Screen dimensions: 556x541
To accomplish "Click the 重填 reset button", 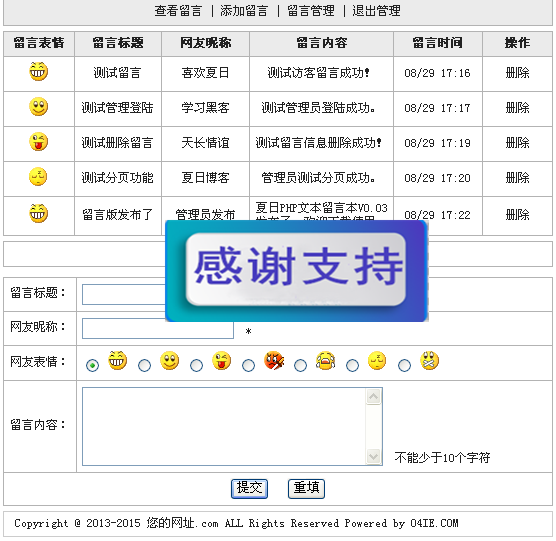I will [306, 489].
